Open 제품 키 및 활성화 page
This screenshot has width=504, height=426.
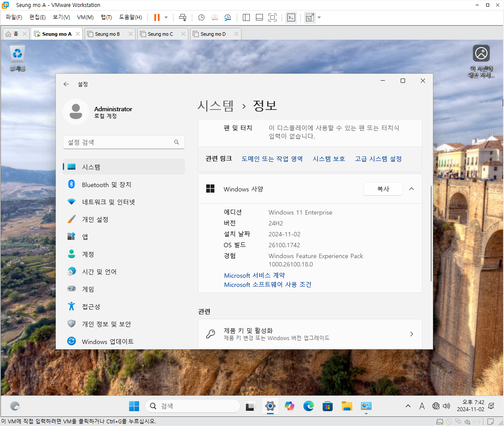[310, 334]
